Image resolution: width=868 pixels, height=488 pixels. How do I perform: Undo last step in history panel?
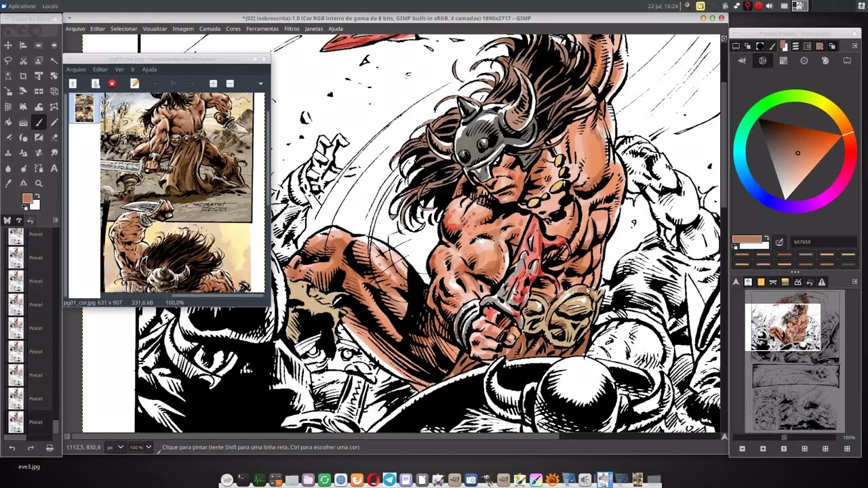(x=12, y=448)
